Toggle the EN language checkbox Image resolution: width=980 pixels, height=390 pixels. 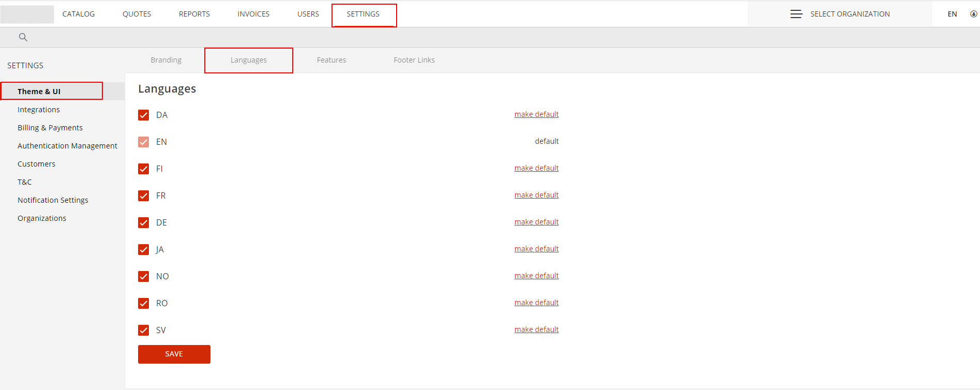point(144,142)
